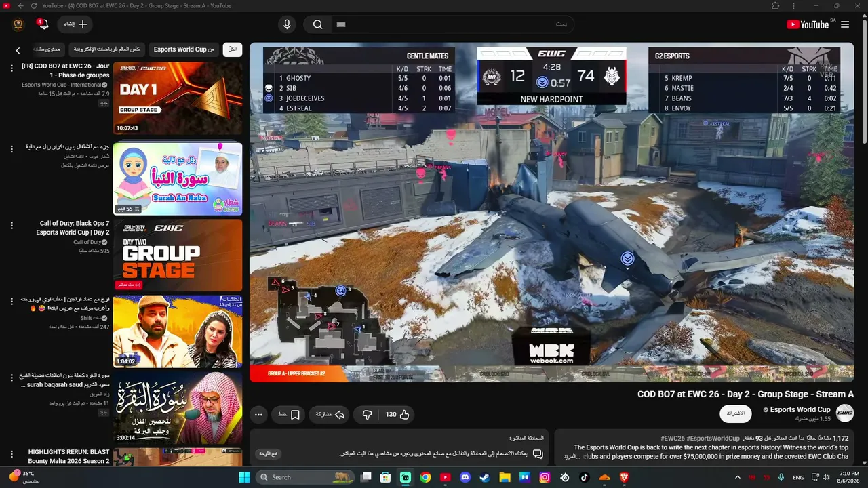Select the 'Esports World Cup' filter chip
The width and height of the screenshot is (868, 488).
tap(184, 49)
